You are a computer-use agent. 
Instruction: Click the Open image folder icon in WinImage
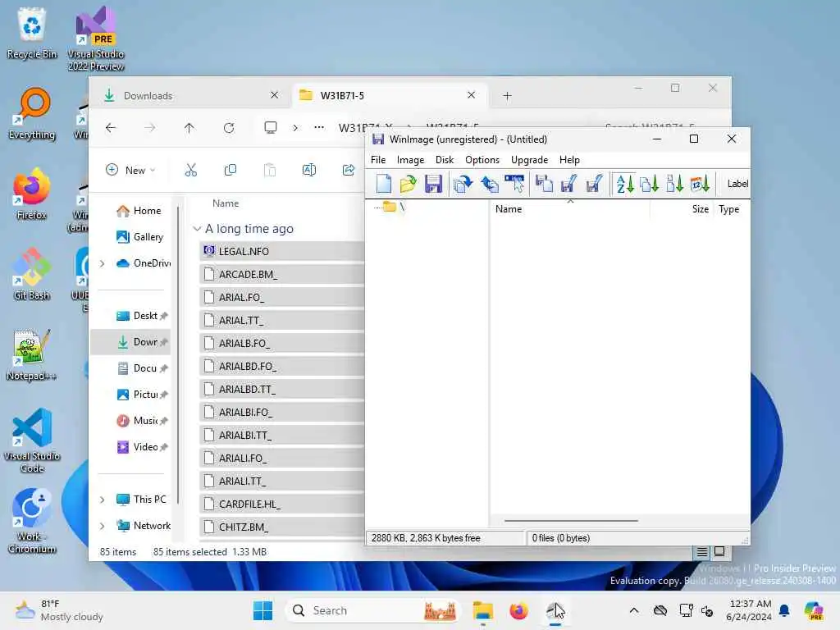(408, 184)
